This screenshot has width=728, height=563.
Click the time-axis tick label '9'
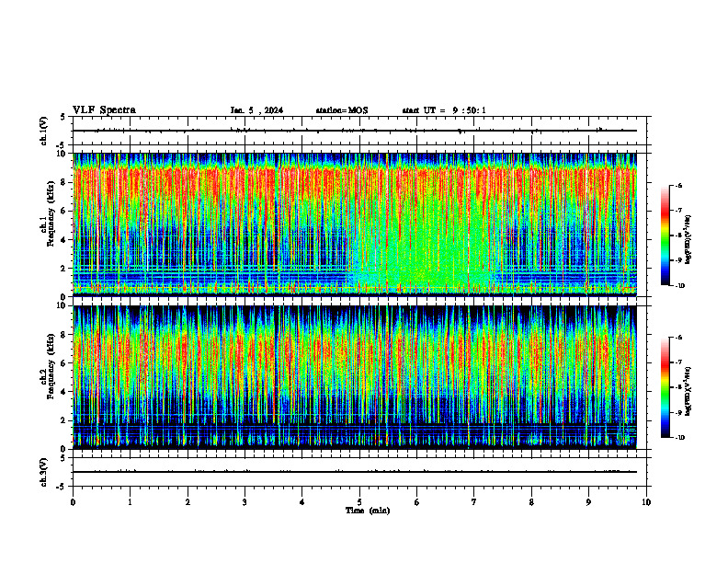click(x=588, y=502)
